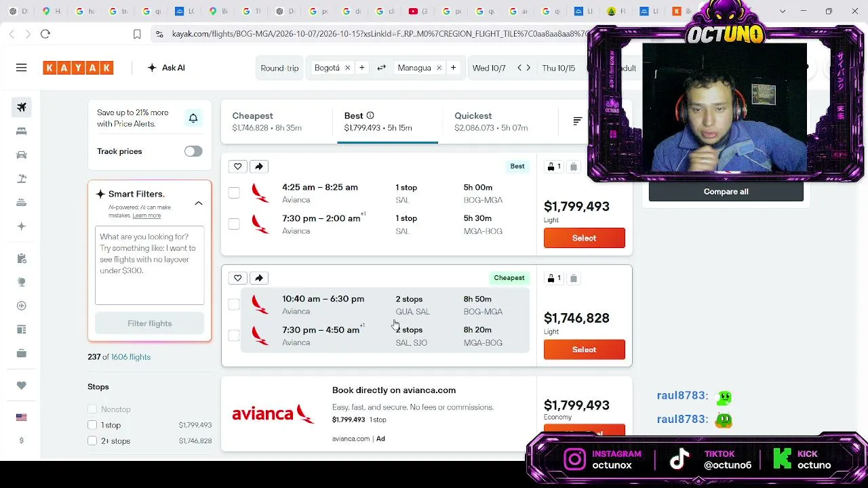Select the $1,799,493 Best flight
The height and width of the screenshot is (488, 868).
click(585, 238)
